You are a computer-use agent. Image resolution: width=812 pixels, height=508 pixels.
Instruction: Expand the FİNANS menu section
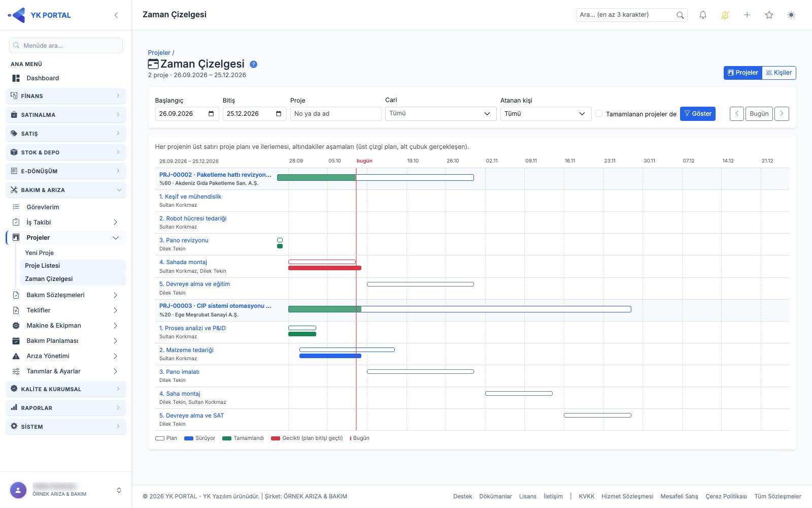coord(66,96)
